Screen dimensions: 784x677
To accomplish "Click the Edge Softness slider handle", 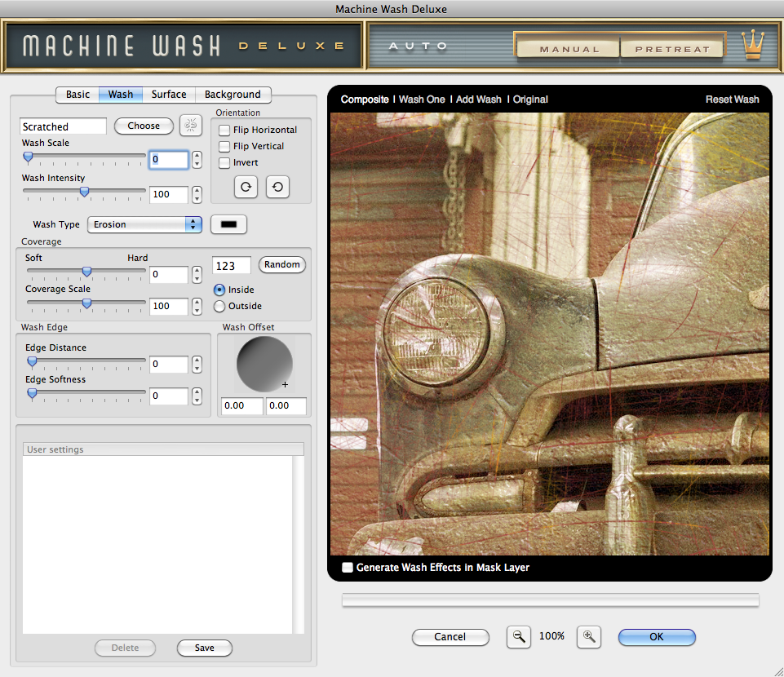I will point(32,393).
